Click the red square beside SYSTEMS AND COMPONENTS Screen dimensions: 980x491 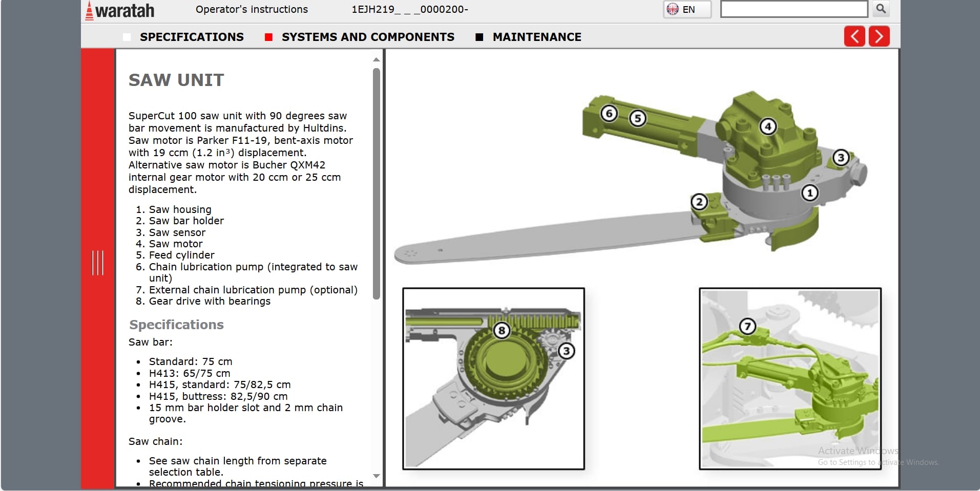click(268, 37)
